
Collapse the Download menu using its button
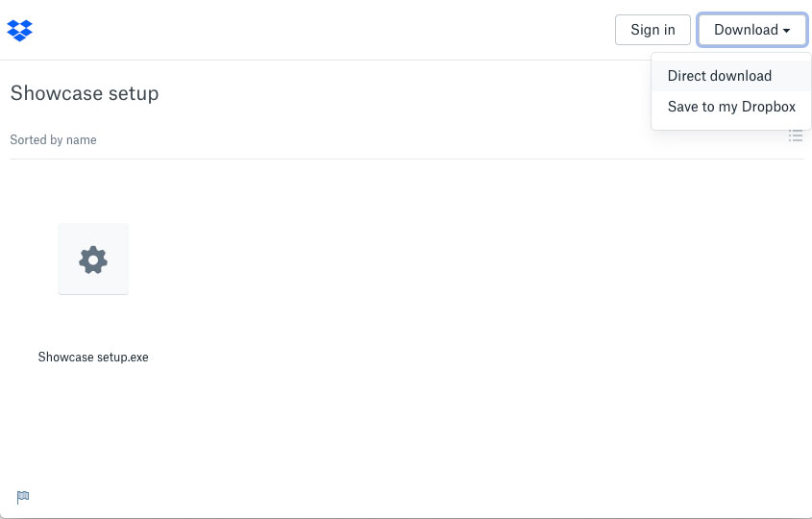(751, 30)
